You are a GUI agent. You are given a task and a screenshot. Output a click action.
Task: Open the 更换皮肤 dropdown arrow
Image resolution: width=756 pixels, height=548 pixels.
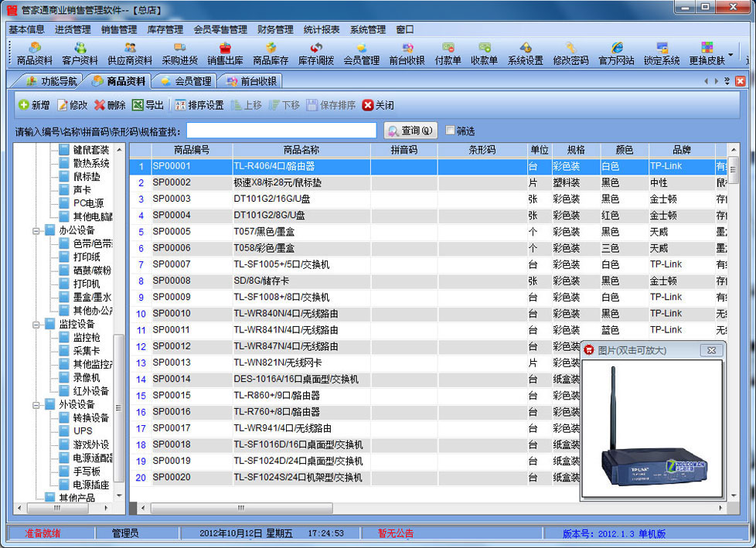730,55
